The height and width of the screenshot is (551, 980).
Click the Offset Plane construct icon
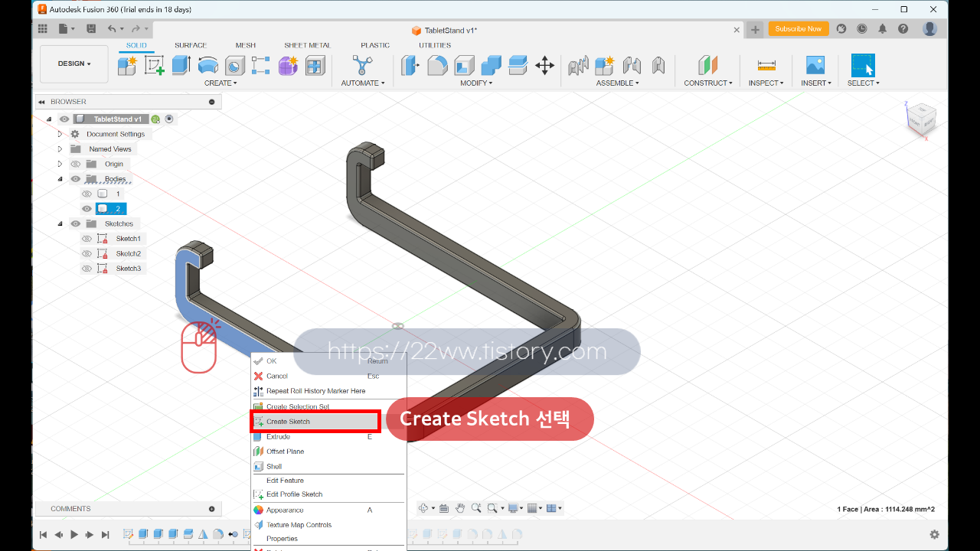[x=707, y=66]
